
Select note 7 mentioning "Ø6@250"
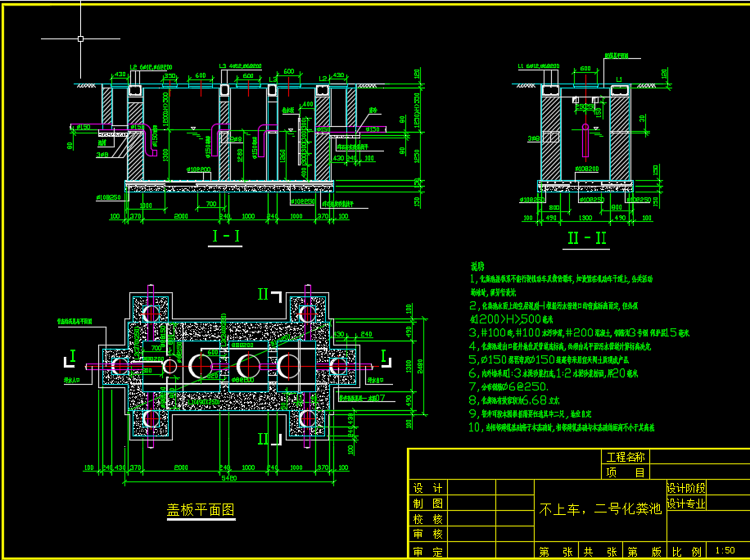[x=508, y=386]
